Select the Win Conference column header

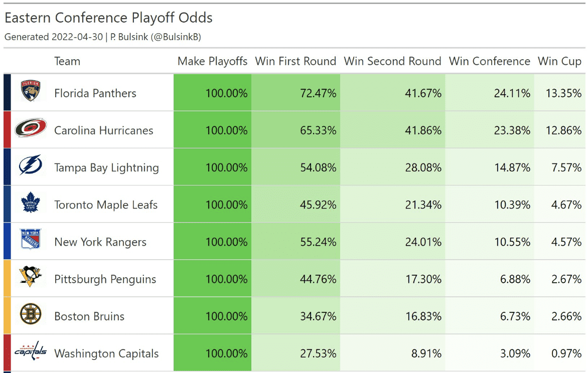click(x=489, y=62)
